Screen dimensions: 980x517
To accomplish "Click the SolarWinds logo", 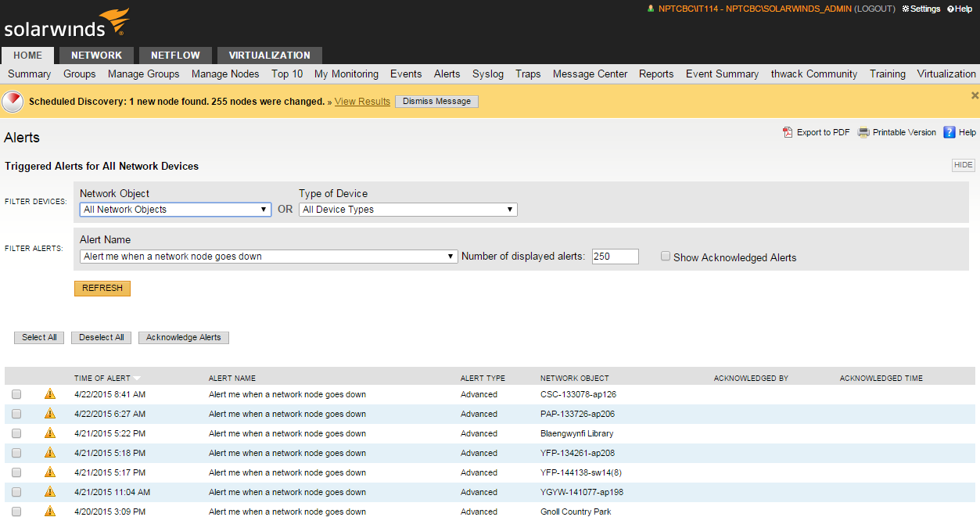I will pos(66,23).
